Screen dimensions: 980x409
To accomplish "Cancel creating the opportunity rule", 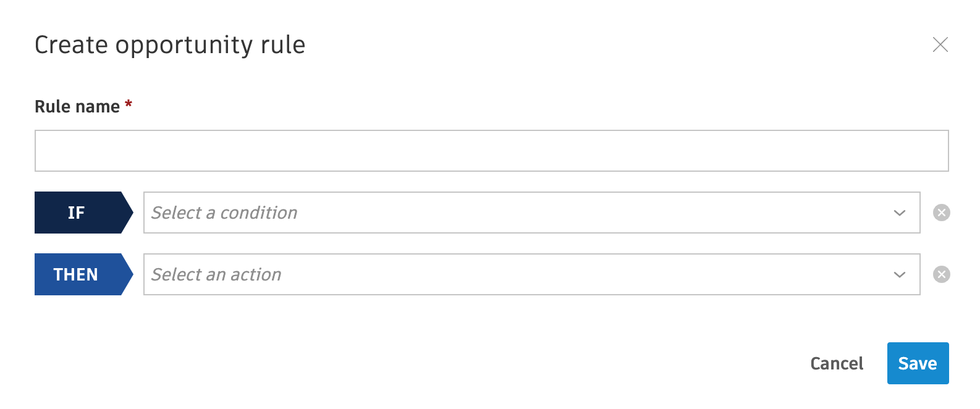I will tap(837, 363).
